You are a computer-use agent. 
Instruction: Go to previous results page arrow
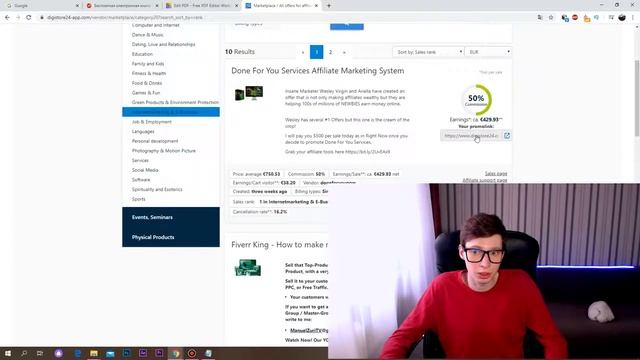click(x=302, y=52)
